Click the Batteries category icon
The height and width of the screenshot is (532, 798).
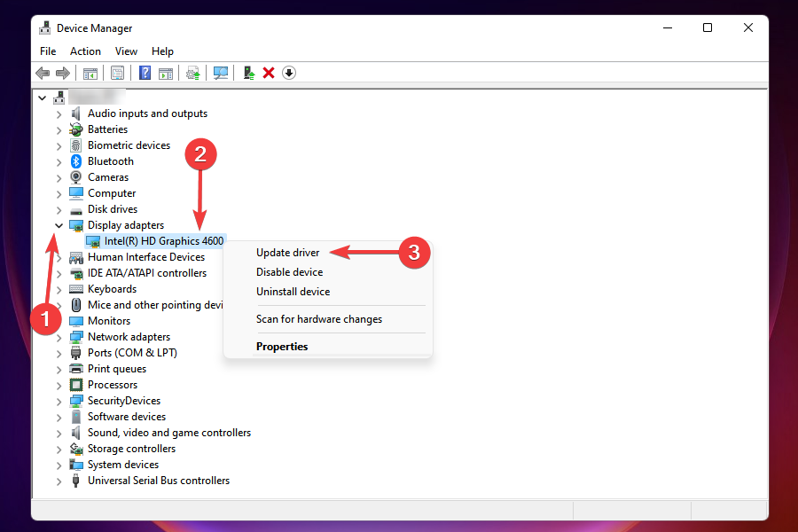pos(76,129)
